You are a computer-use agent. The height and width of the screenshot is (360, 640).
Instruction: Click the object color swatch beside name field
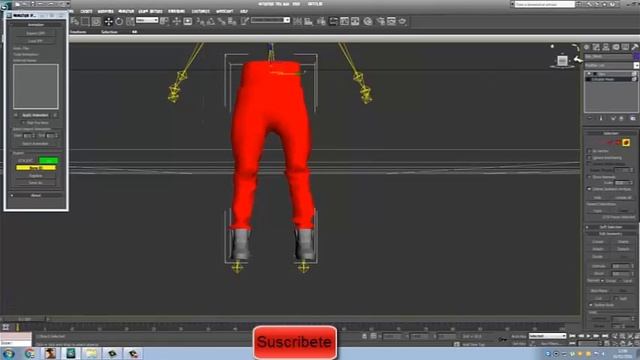pyautogui.click(x=636, y=56)
